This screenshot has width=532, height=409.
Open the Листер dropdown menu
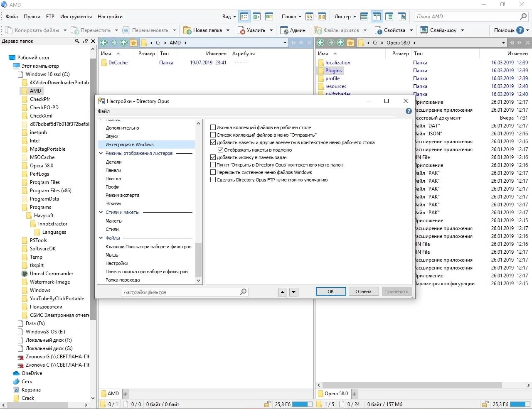coord(345,17)
